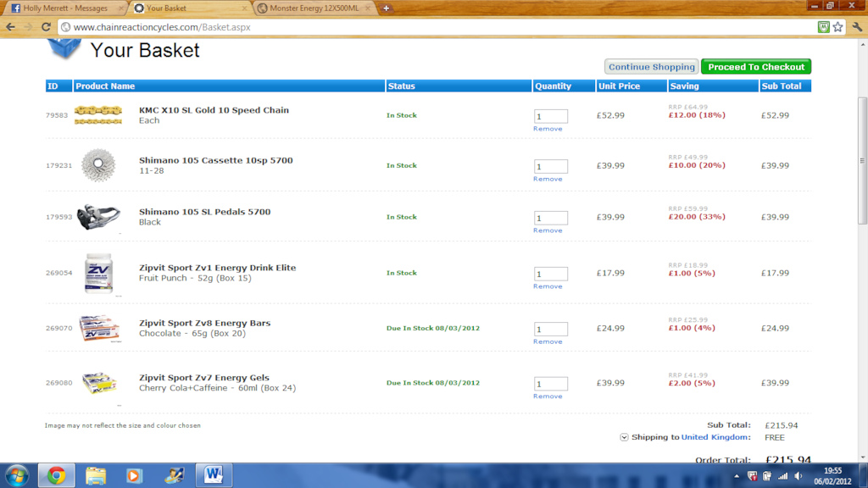This screenshot has width=868, height=488.
Task: Click the security shield tray icon
Action: pyautogui.click(x=753, y=476)
